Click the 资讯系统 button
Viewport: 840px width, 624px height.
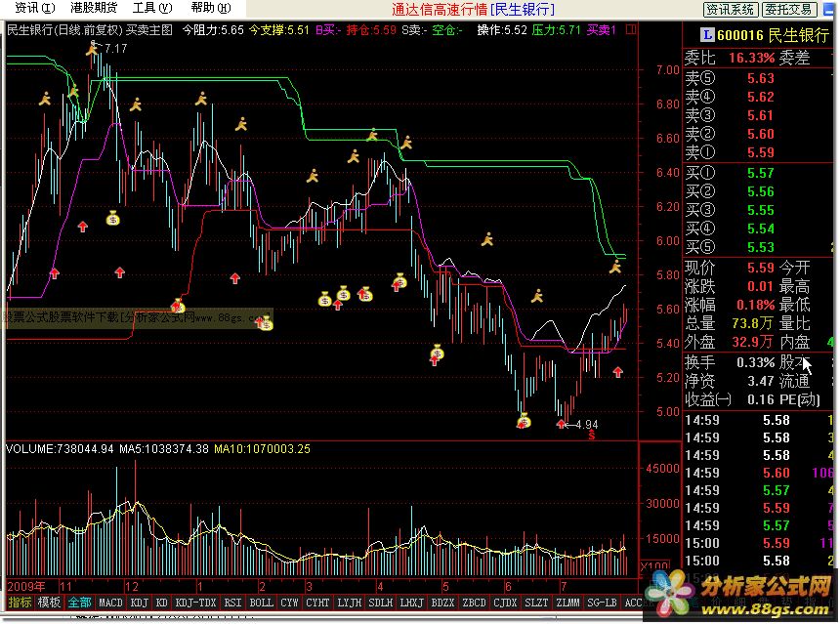click(730, 9)
